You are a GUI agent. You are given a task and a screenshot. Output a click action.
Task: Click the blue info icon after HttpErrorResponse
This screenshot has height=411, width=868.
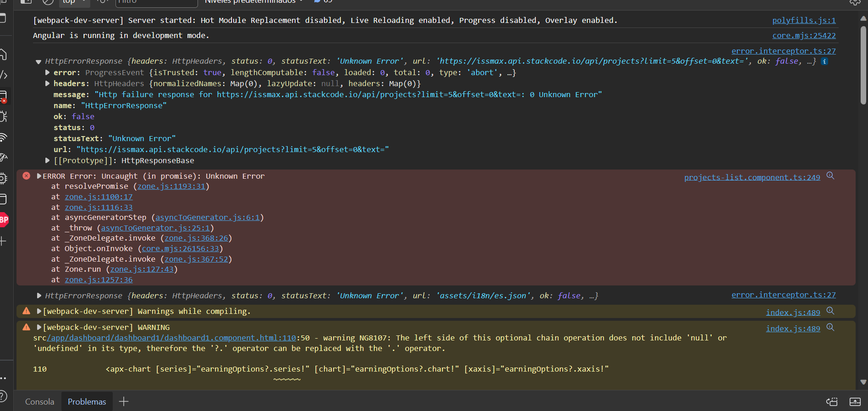pos(824,61)
